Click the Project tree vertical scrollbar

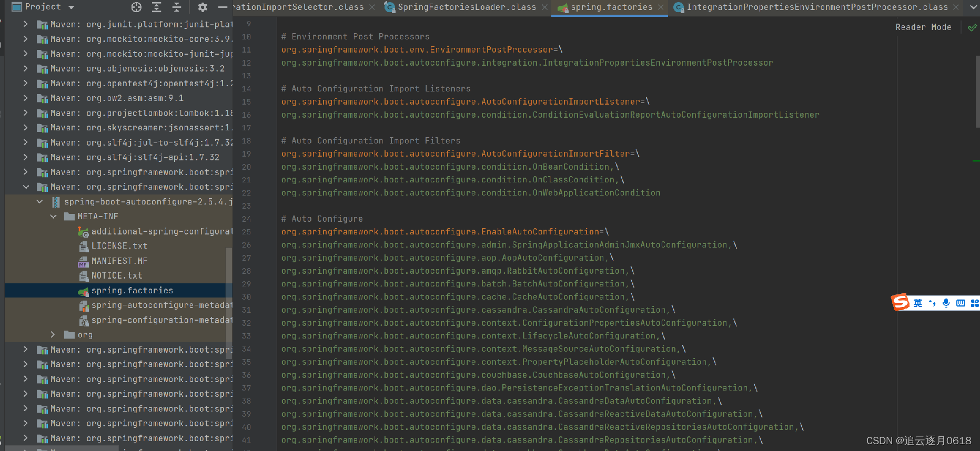(x=229, y=304)
